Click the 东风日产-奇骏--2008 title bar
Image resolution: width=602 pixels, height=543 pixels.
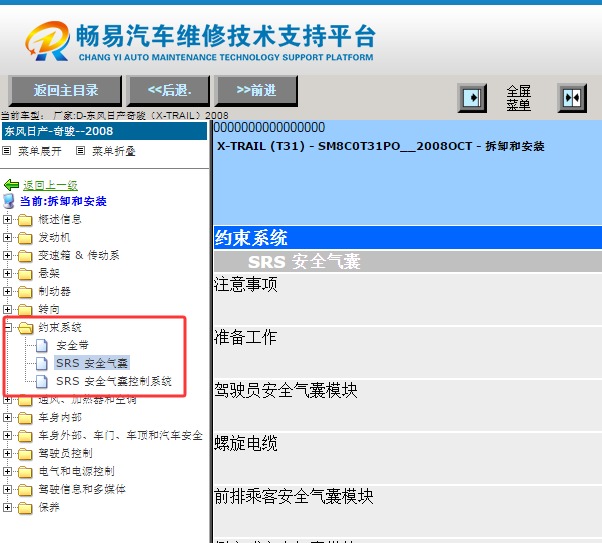[x=104, y=131]
